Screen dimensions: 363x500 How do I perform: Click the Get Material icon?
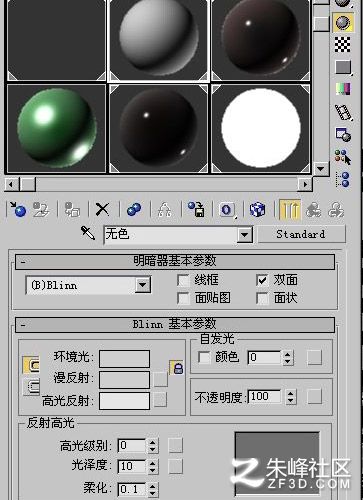pos(18,209)
